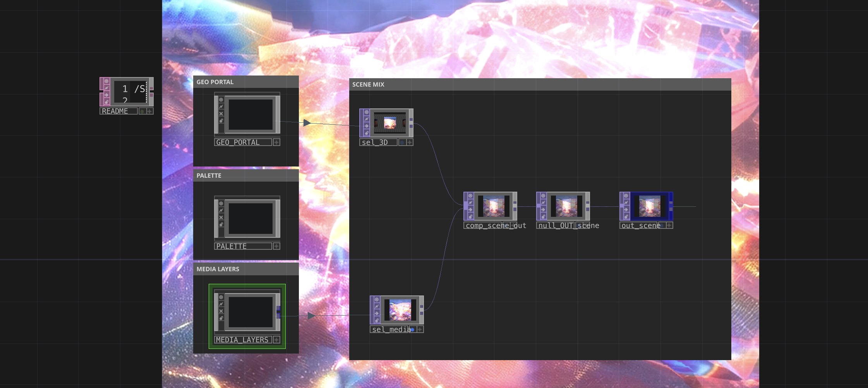Click the lightning flag on the README node
868x388 pixels.
click(106, 88)
